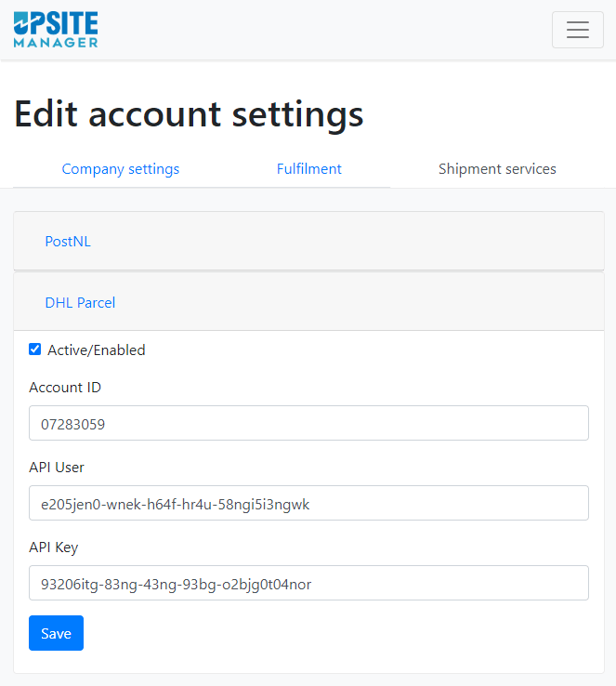Click the API Key label

coord(54,547)
